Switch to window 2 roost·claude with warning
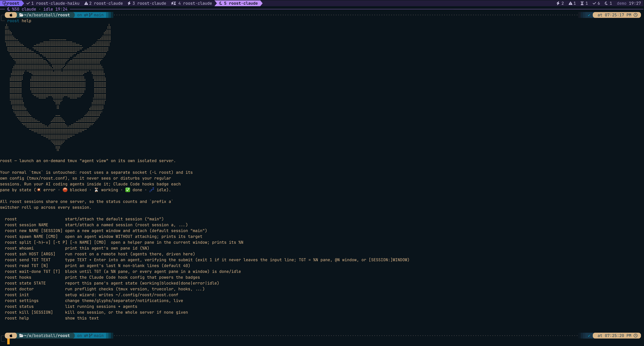The width and height of the screenshot is (644, 346). [x=103, y=3]
